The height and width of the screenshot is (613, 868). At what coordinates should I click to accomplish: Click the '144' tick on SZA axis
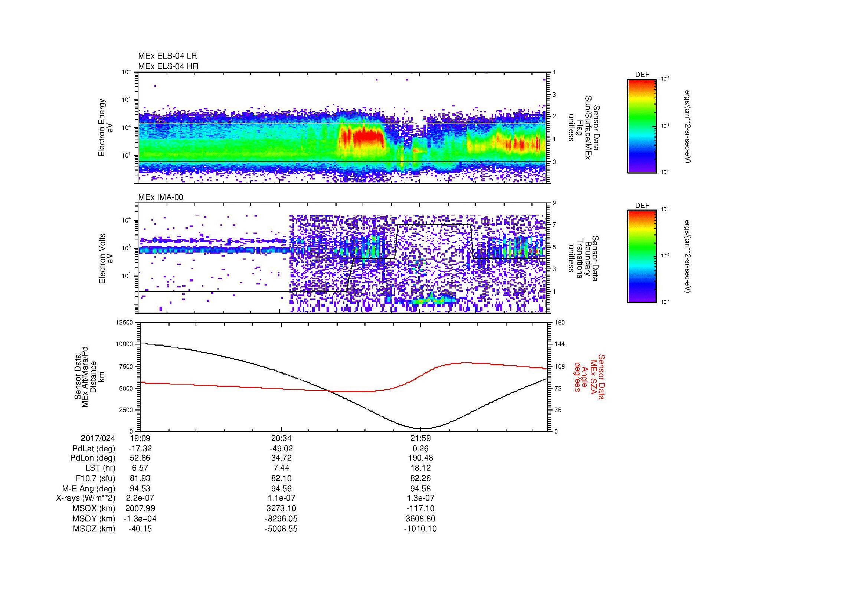560,344
